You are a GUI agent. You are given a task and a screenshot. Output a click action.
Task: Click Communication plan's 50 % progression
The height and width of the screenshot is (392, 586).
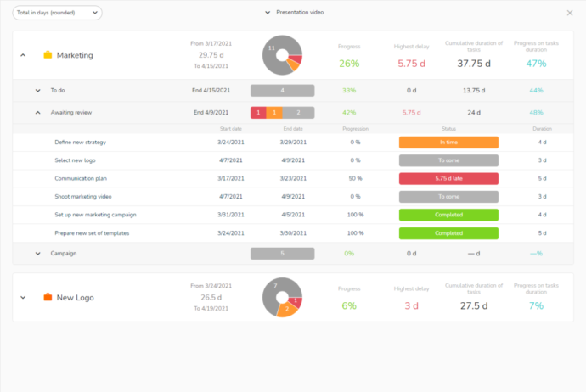355,178
